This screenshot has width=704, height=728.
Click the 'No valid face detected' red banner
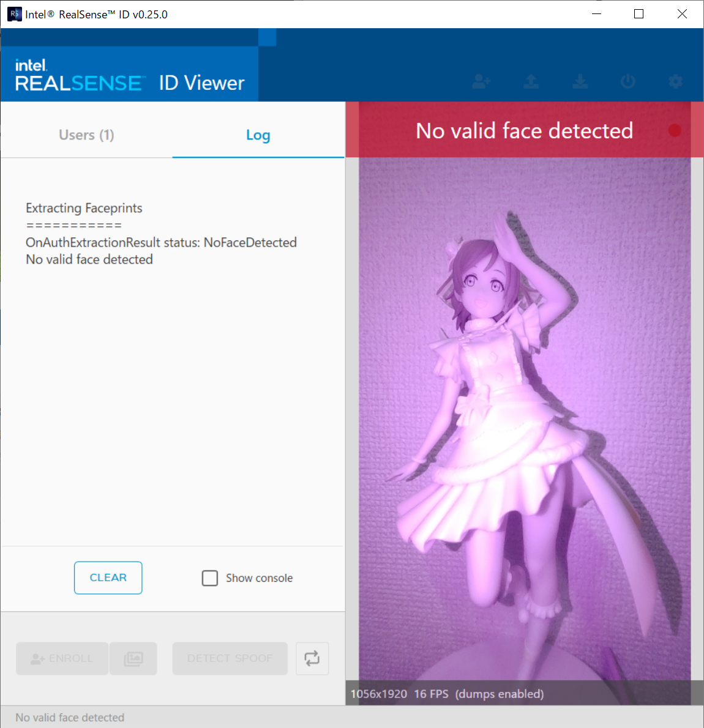[x=524, y=130]
